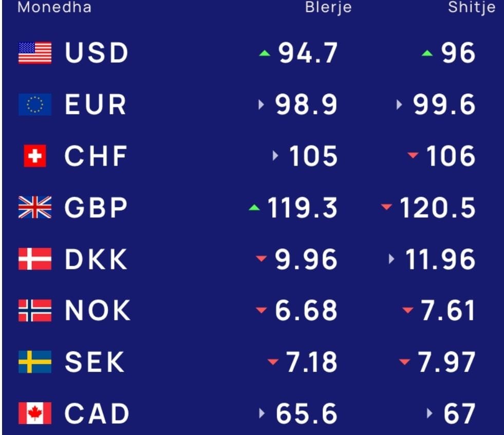Click the NOK buy rate 6.68
Viewport: 504px width, 435px height.
306,311
